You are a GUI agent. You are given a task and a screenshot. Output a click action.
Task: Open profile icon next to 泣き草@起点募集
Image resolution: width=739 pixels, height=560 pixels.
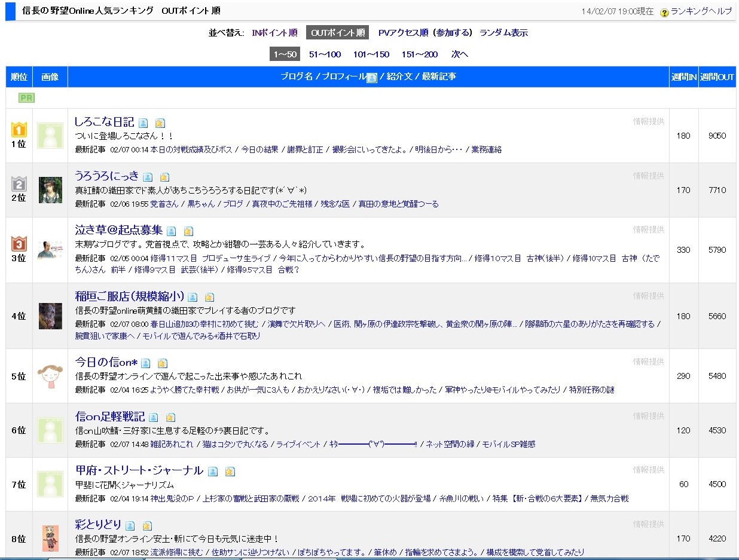click(172, 231)
